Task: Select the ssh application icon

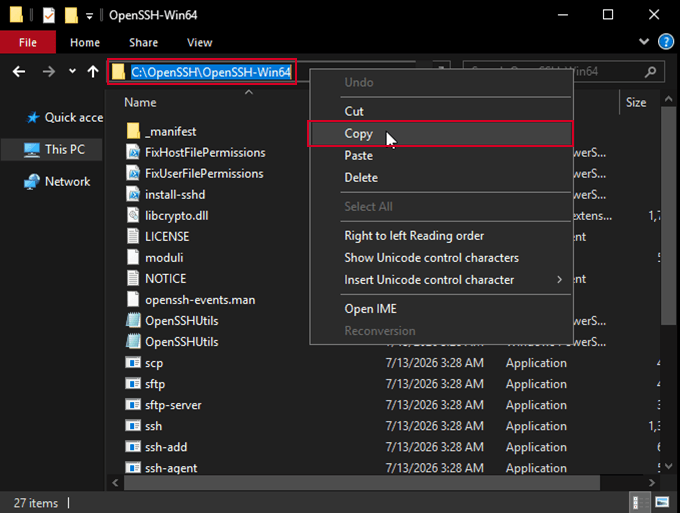Action: pyautogui.click(x=133, y=426)
